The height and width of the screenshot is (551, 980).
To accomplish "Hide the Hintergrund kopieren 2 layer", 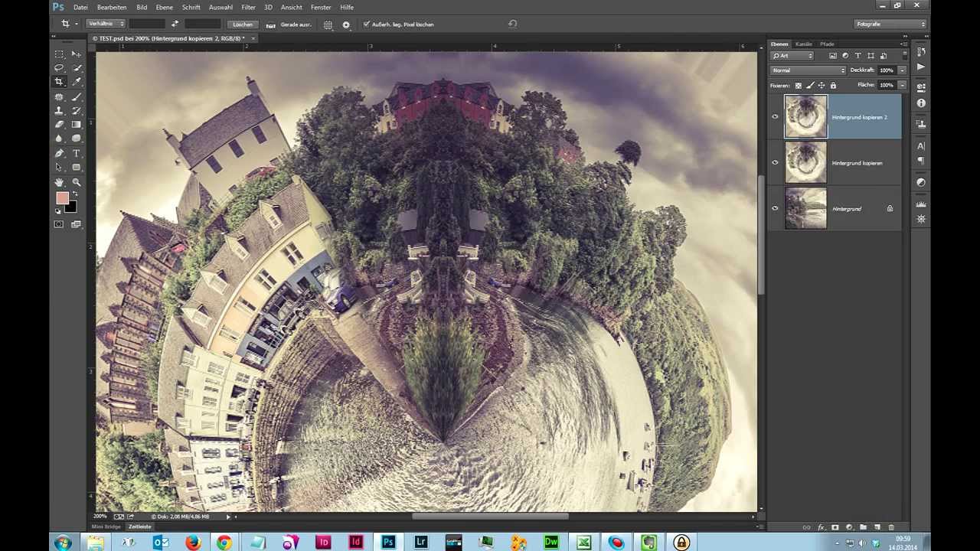I will (775, 117).
